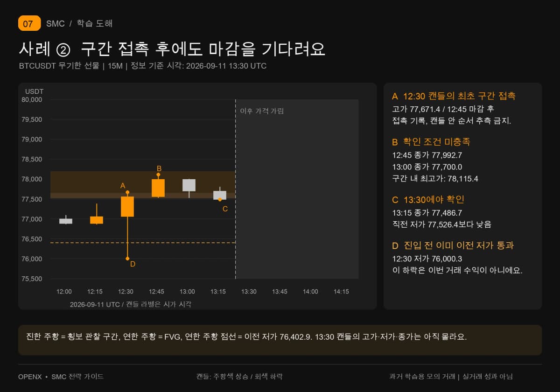Click the 76,500 price axis label

(x=32, y=239)
